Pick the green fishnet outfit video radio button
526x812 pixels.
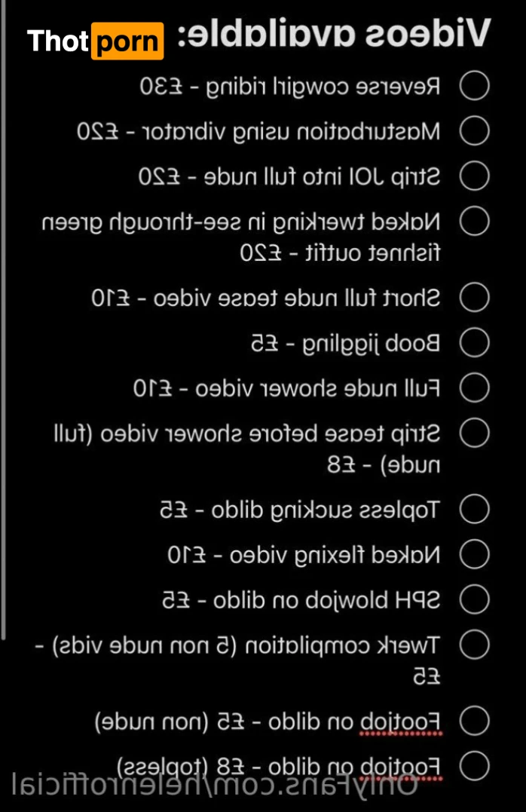tap(476, 222)
